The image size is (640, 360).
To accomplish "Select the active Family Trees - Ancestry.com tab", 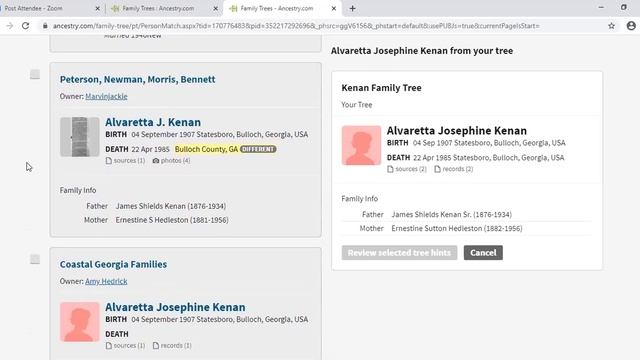I will pyautogui.click(x=278, y=8).
